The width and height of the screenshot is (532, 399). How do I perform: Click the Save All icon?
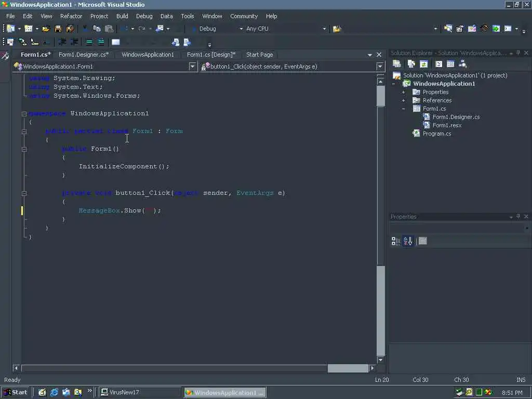[70, 29]
